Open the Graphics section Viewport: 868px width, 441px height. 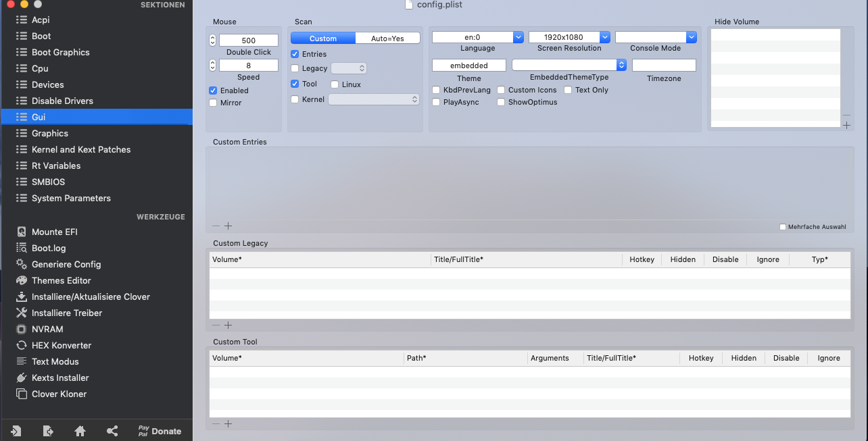[x=96, y=133]
